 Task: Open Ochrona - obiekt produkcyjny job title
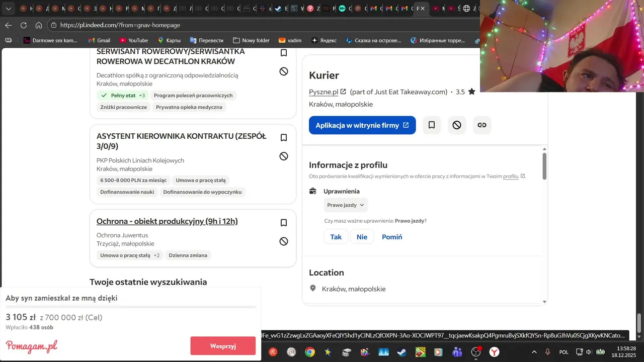167,221
